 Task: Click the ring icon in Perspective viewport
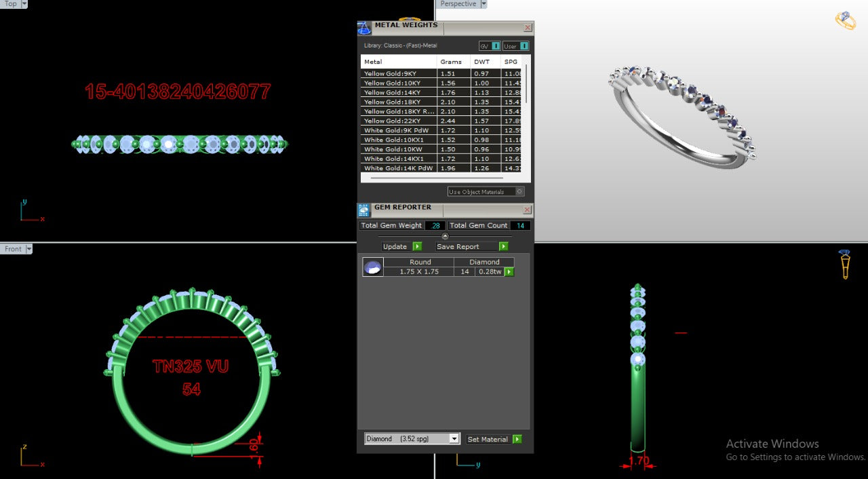(x=845, y=20)
